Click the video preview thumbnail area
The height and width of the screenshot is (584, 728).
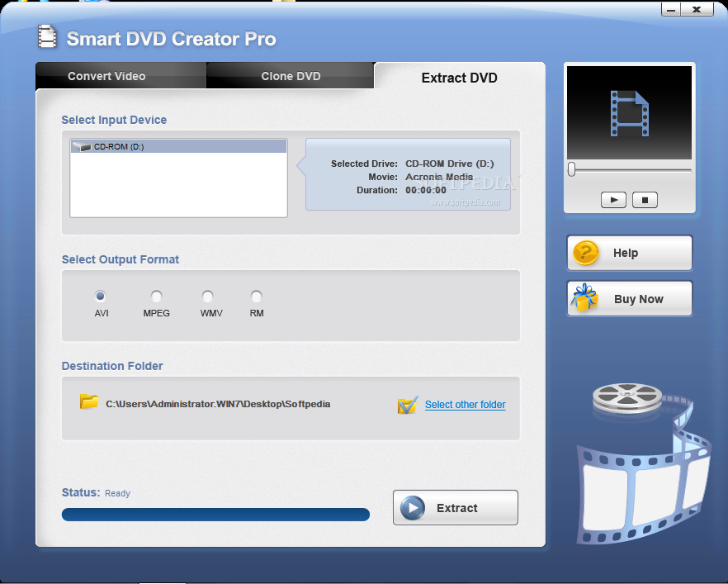pyautogui.click(x=629, y=112)
